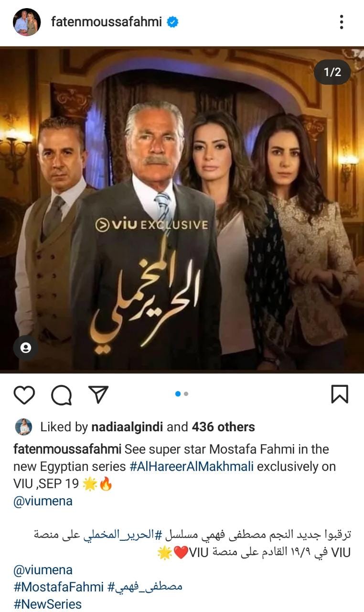Tap the 1/2 image counter badge

(x=332, y=72)
